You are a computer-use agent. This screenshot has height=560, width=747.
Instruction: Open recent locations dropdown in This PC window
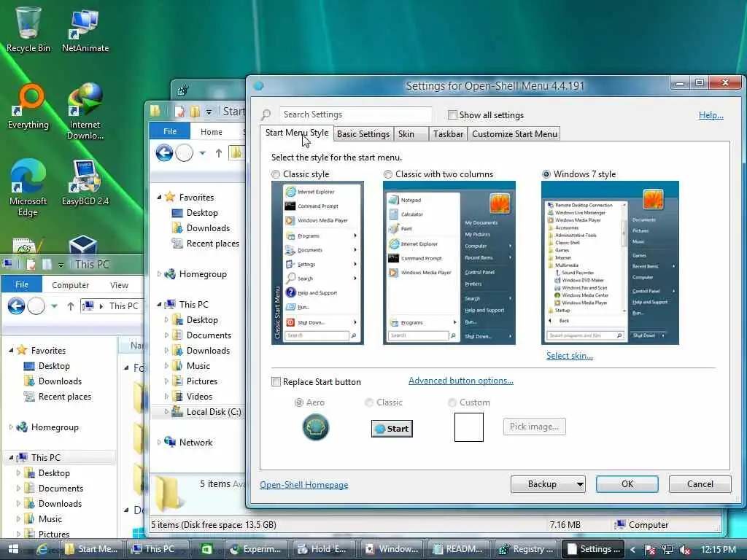click(54, 306)
